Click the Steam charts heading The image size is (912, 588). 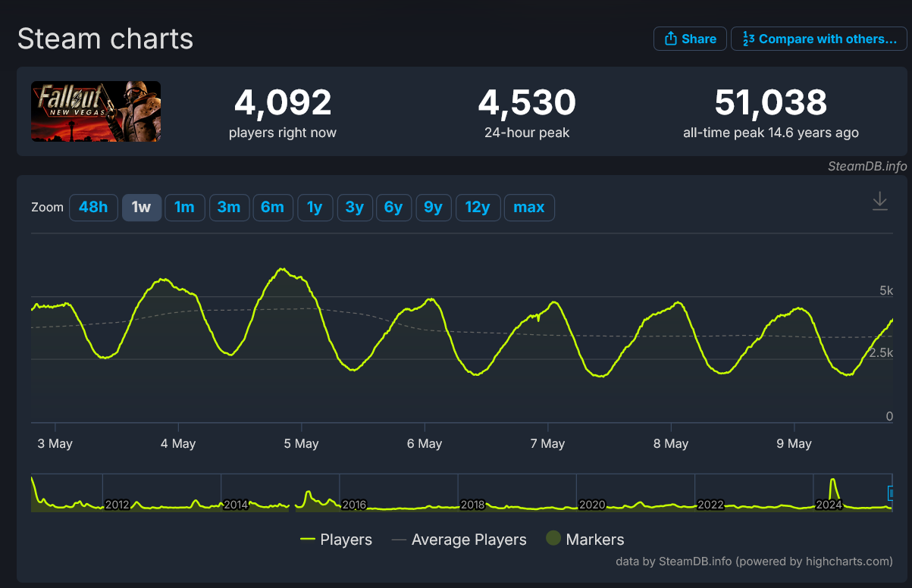(x=105, y=39)
